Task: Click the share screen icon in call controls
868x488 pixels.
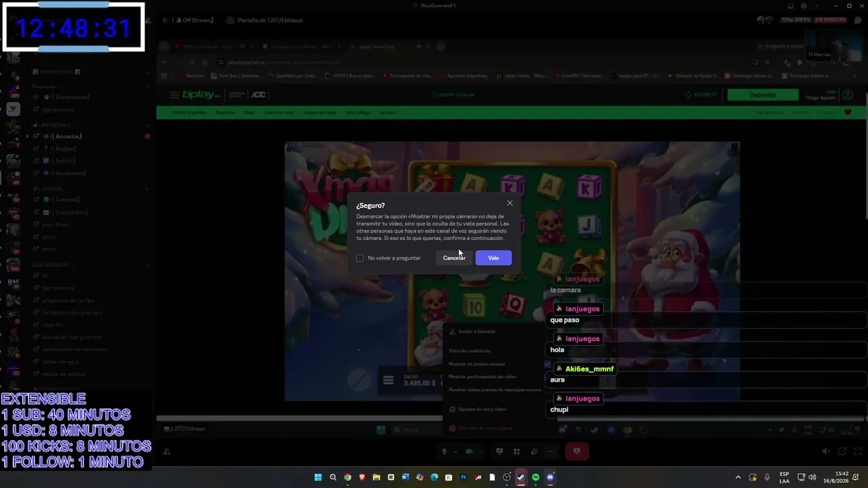Action: [x=500, y=451]
